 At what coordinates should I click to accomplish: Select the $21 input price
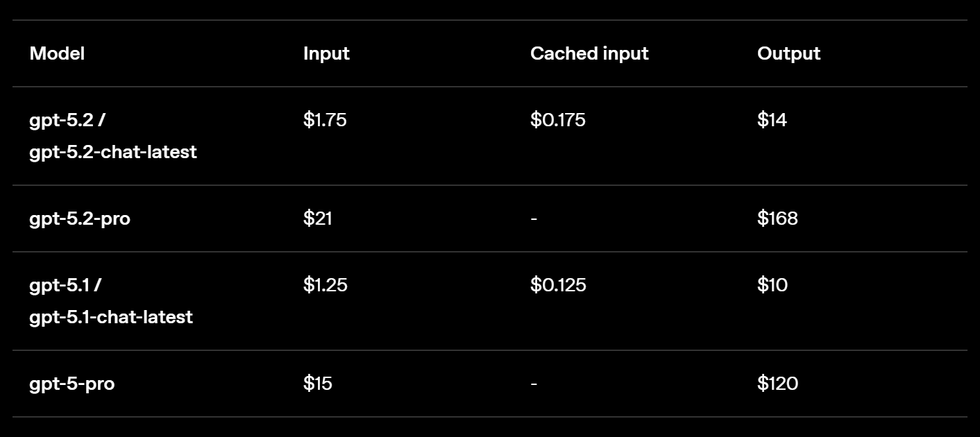point(318,218)
